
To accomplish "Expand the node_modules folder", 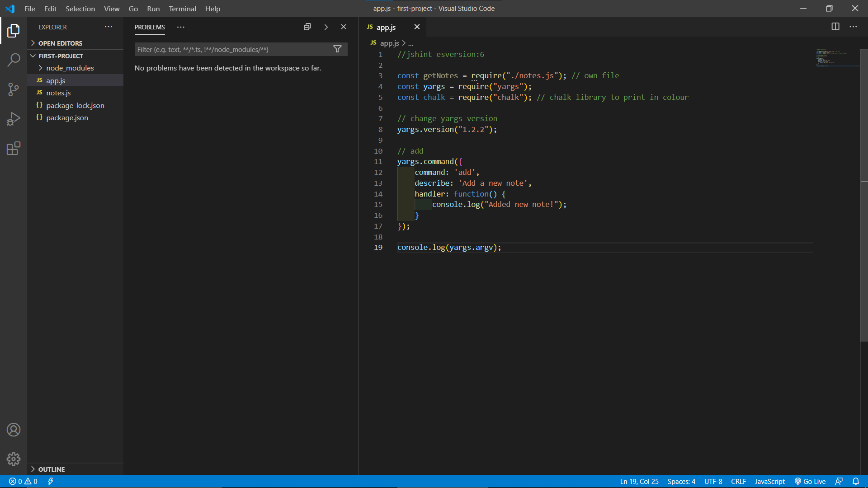I will point(70,68).
